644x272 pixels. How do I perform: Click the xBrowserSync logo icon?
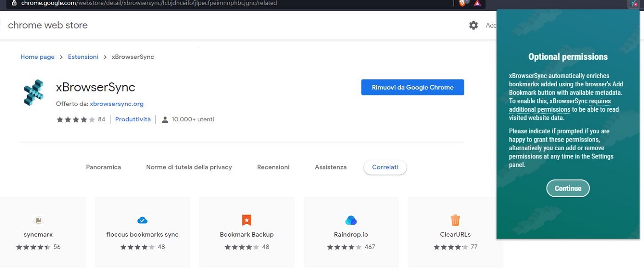click(34, 92)
